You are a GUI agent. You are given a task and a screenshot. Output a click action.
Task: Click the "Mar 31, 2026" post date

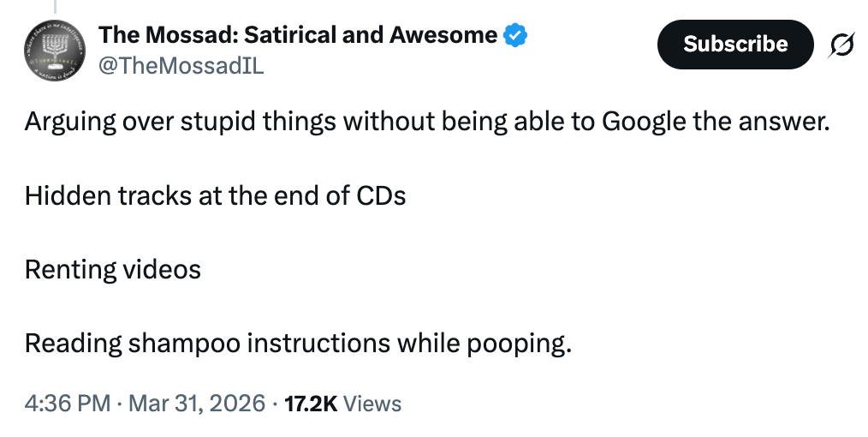[x=197, y=403]
